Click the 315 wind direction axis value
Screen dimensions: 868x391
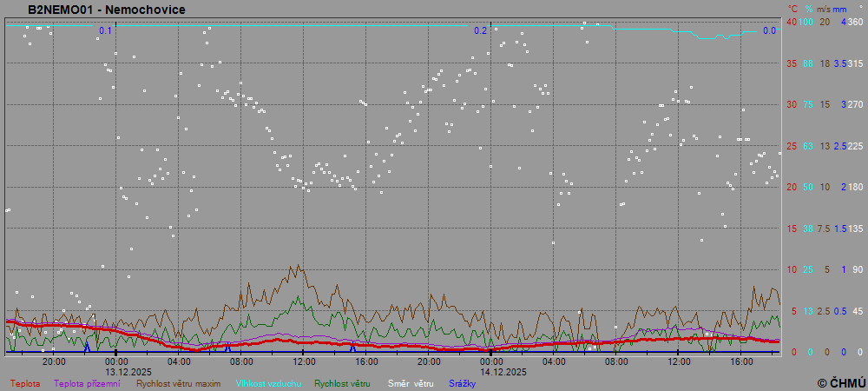856,63
